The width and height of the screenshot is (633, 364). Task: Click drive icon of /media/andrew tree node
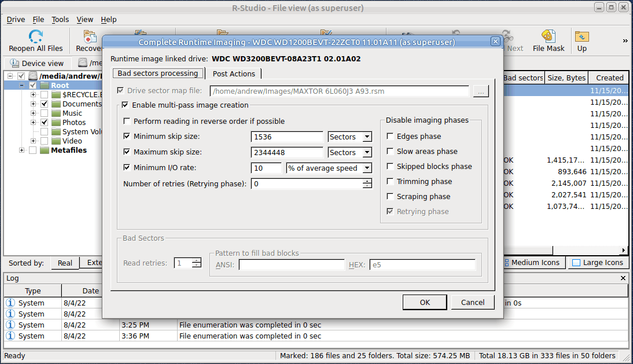(33, 76)
